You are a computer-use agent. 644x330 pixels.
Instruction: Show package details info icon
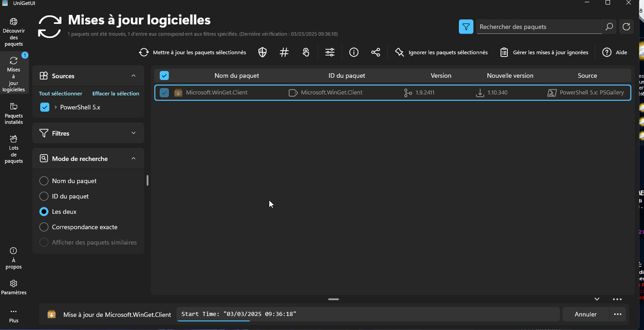point(354,52)
